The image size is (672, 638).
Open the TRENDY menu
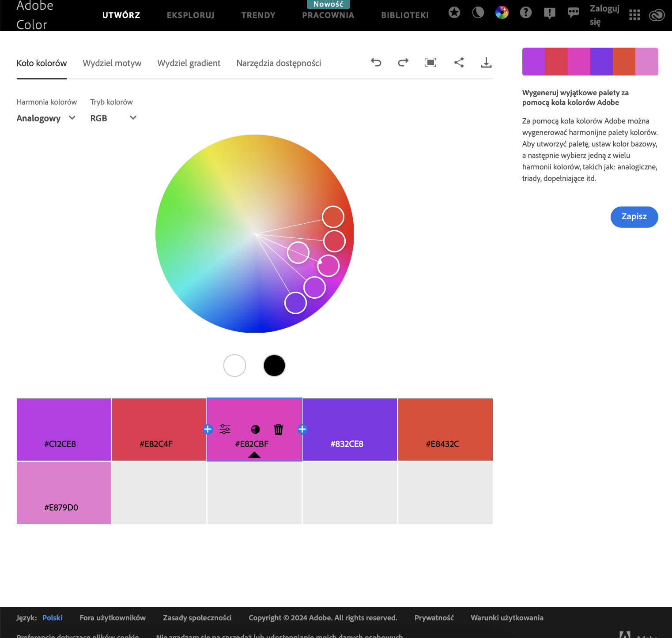tap(258, 15)
